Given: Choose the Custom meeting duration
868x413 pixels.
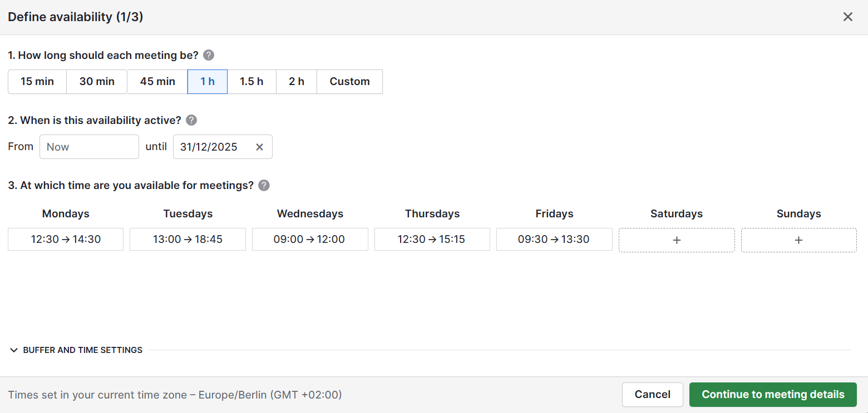Looking at the screenshot, I should pos(349,81).
